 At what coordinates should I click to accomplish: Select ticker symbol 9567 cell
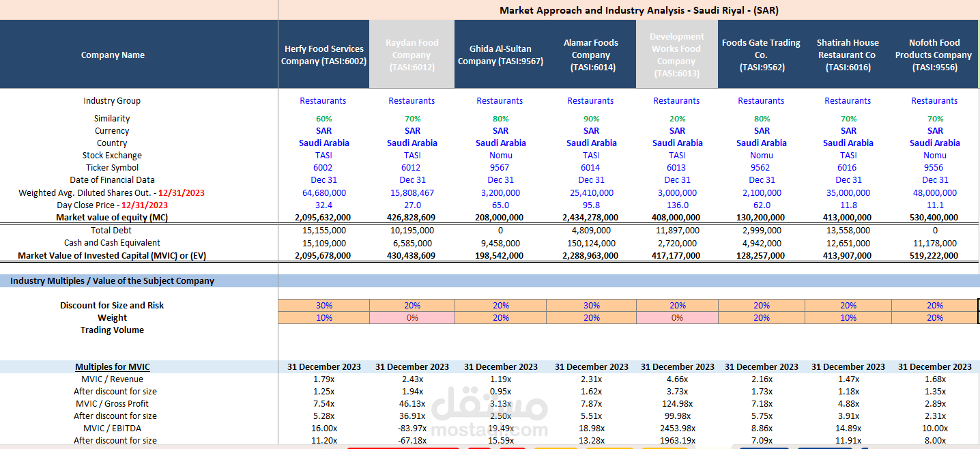[x=500, y=168]
